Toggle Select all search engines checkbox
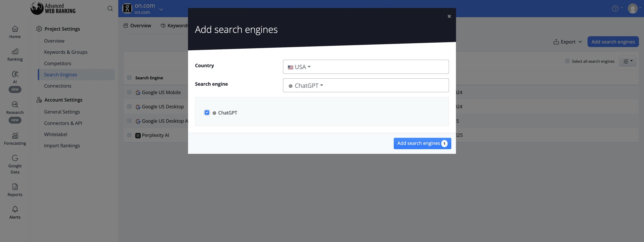The image size is (644, 242). tap(567, 61)
